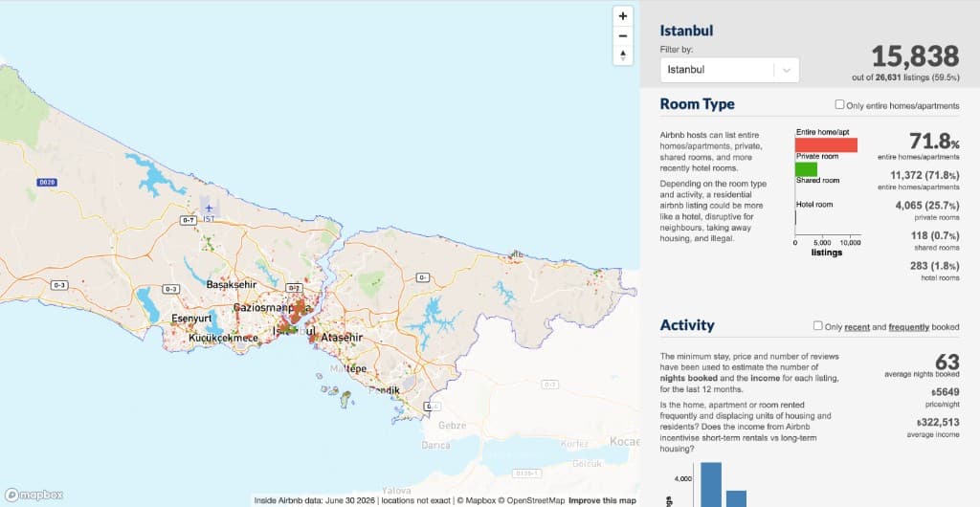This screenshot has height=507, width=980.
Task: Click the 4,065 (25.7%) private rooms stat
Action: 926,206
